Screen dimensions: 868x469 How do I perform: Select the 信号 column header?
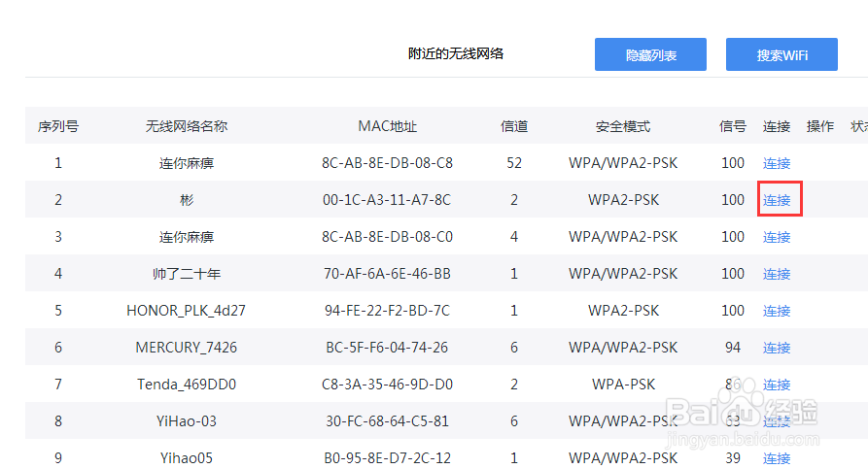pyautogui.click(x=733, y=126)
